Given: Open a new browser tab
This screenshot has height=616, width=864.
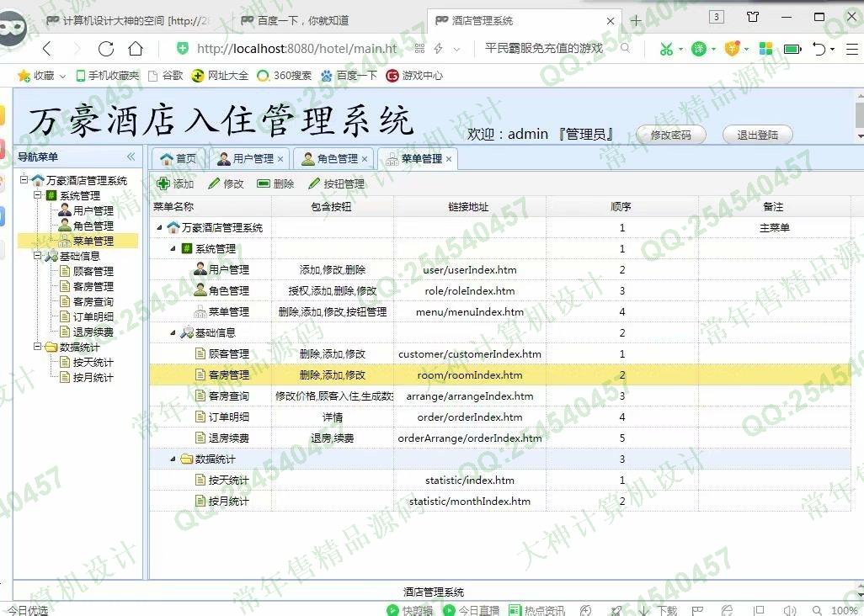Looking at the screenshot, I should (636, 21).
